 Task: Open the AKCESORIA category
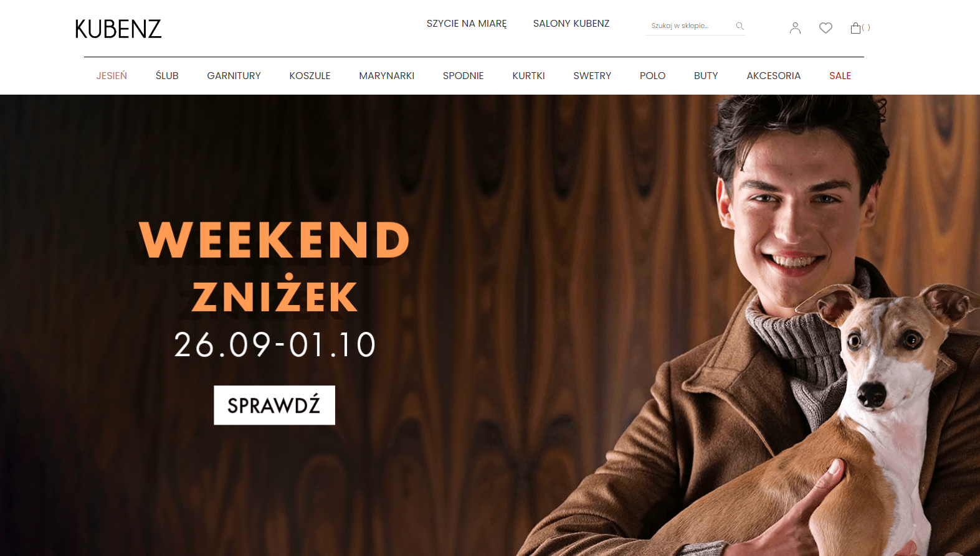click(x=773, y=76)
